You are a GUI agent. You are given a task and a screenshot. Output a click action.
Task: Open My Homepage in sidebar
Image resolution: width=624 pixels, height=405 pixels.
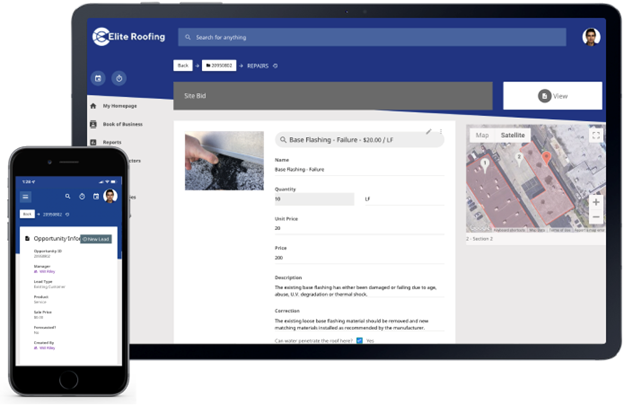pos(120,106)
